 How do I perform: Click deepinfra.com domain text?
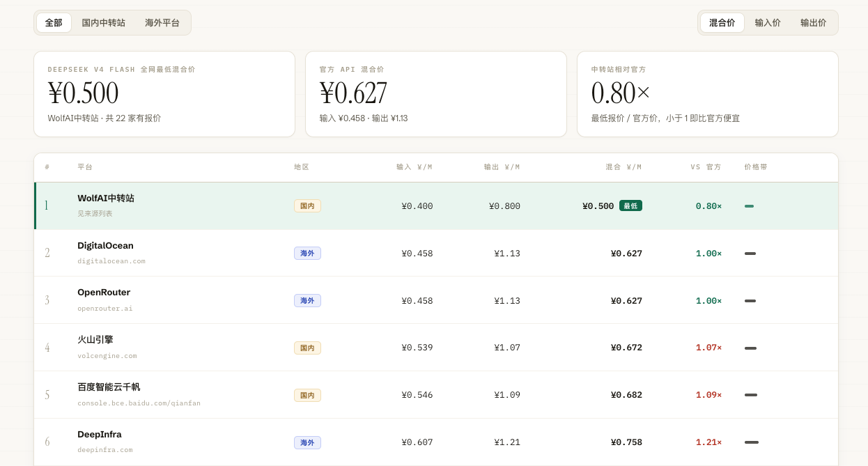pyautogui.click(x=105, y=450)
